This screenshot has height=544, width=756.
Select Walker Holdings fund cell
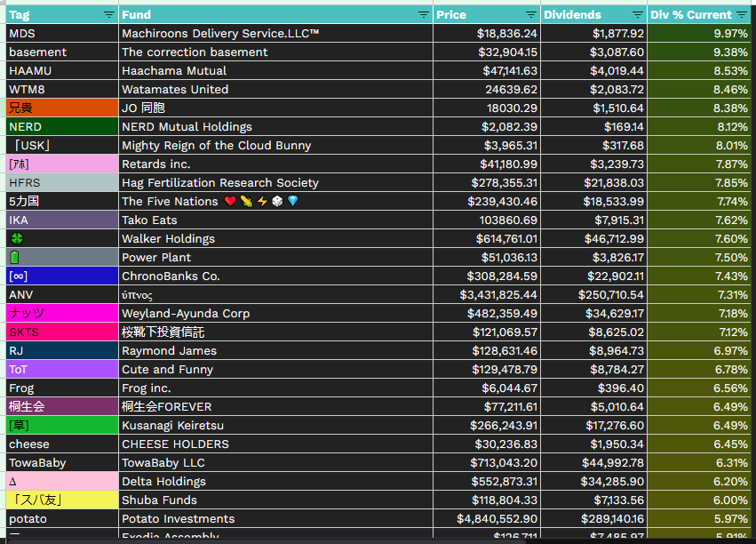[x=275, y=239]
